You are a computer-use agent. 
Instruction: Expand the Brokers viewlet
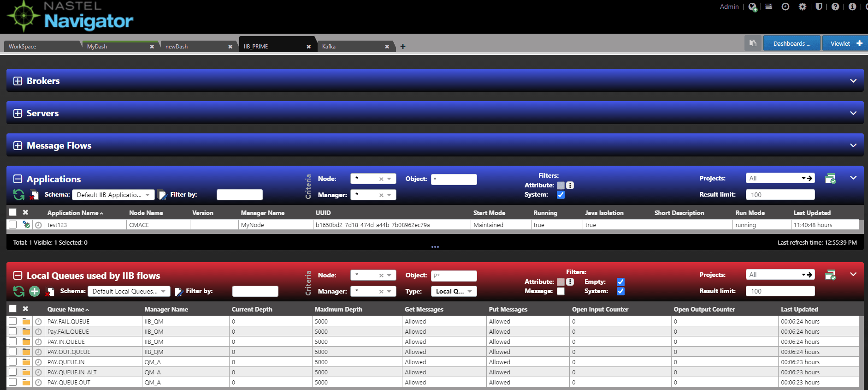pos(18,81)
